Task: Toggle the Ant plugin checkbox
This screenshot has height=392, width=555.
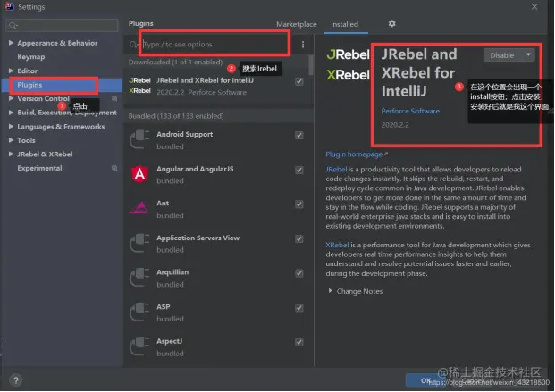Action: pyautogui.click(x=299, y=204)
